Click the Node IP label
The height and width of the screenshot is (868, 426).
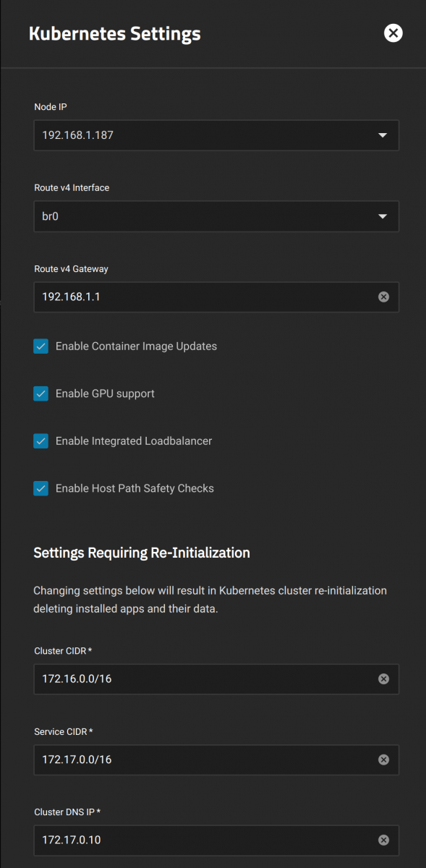(51, 107)
